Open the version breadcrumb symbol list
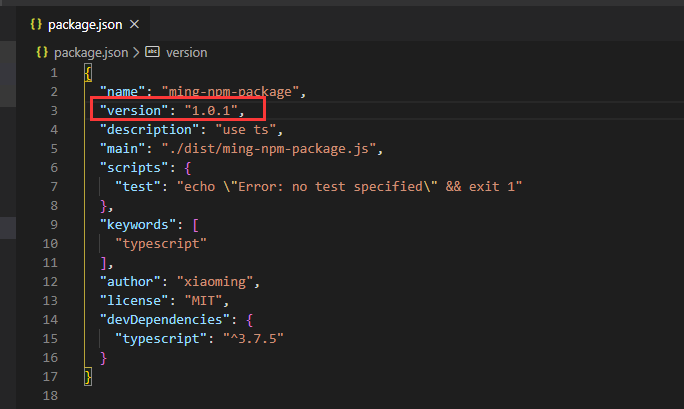The width and height of the screenshot is (684, 409). [x=187, y=52]
